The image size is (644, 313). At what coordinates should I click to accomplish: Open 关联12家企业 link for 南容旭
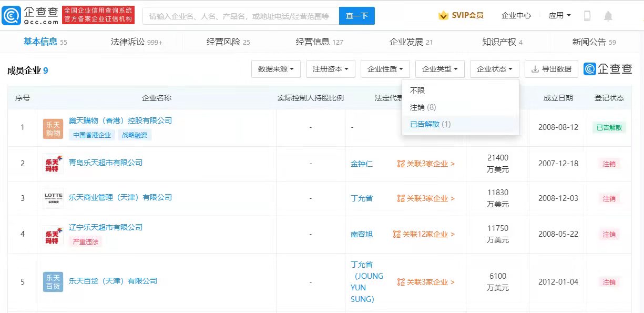pyautogui.click(x=424, y=234)
